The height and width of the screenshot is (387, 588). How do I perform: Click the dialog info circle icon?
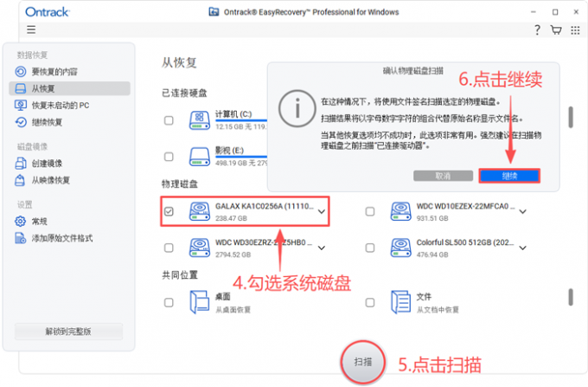(297, 108)
